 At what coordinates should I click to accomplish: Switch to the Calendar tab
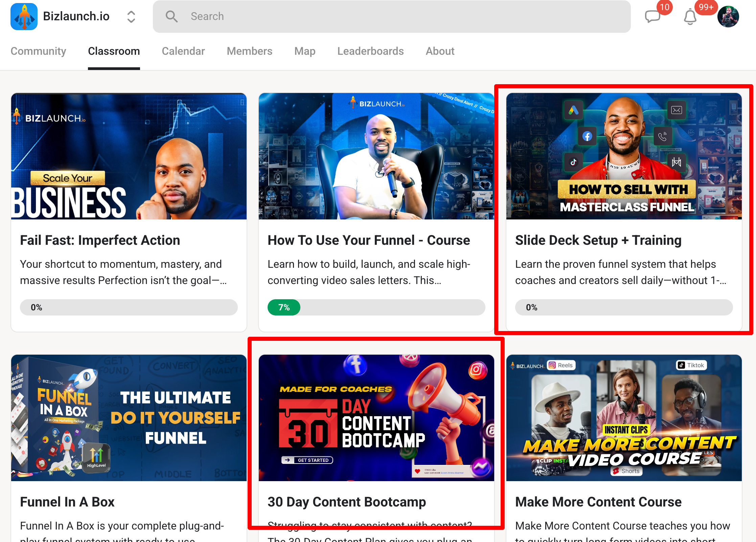point(183,51)
